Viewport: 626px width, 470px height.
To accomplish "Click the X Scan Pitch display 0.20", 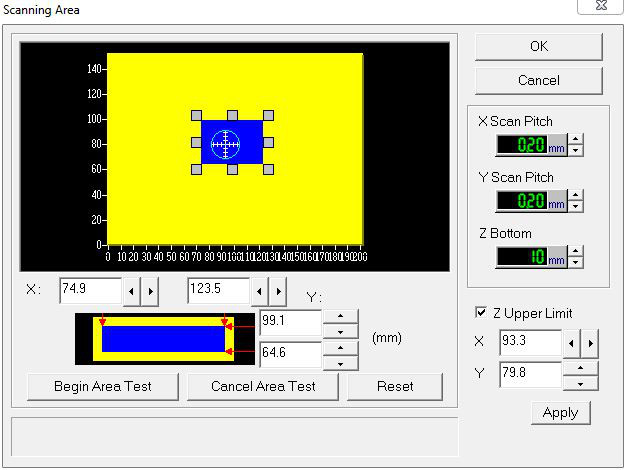I will point(522,145).
